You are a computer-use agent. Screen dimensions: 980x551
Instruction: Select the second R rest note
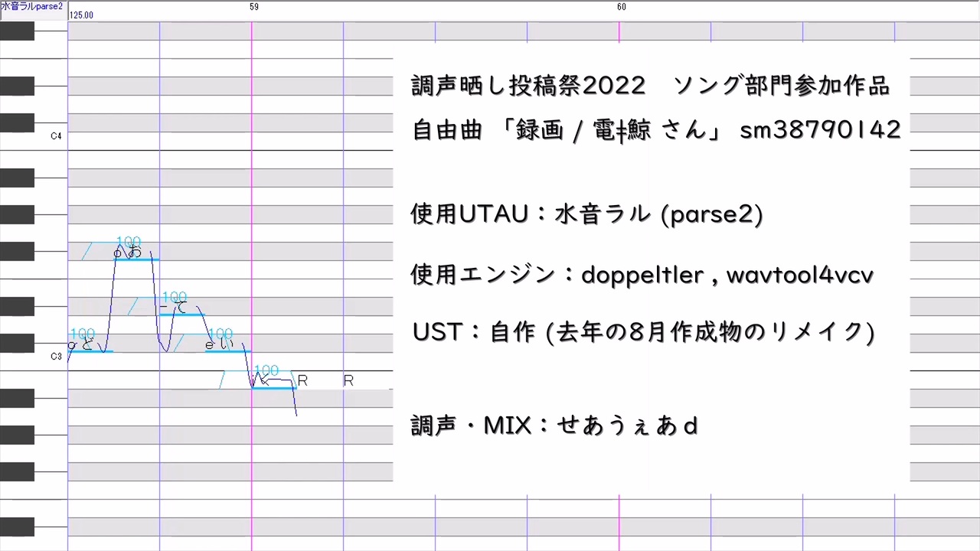348,380
